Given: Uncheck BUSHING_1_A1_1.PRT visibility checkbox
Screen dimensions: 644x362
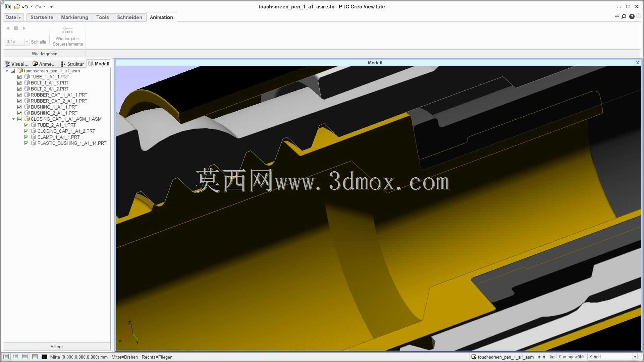Looking at the screenshot, I should pos(19,107).
